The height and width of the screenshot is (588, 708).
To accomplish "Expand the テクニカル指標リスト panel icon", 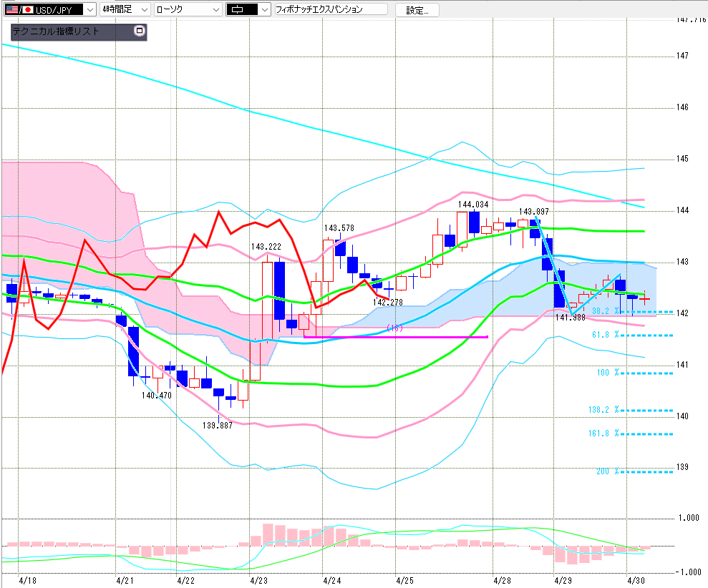I will click(x=140, y=31).
